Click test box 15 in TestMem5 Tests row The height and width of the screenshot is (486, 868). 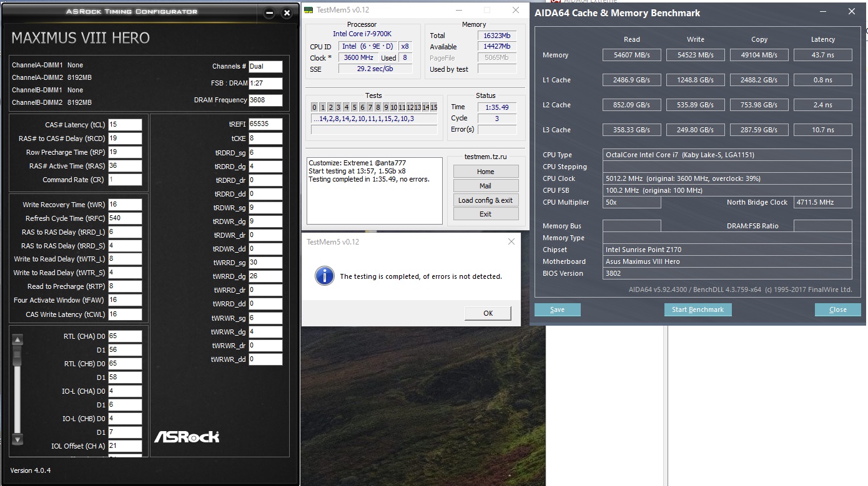pos(434,107)
